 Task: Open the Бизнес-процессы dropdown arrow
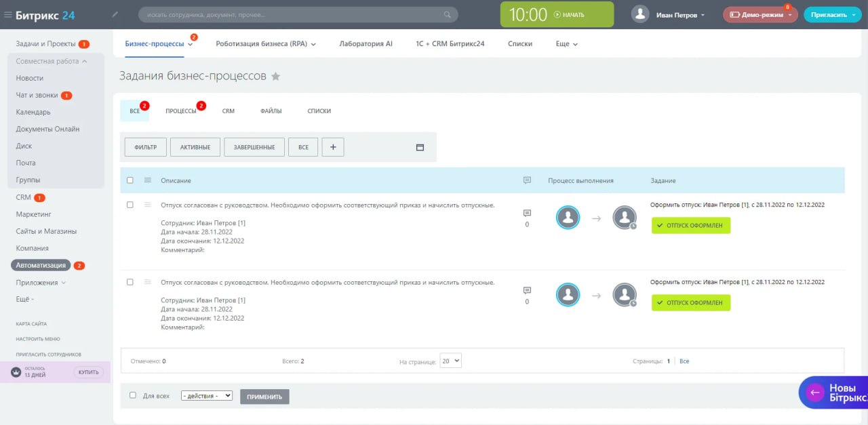pos(191,45)
